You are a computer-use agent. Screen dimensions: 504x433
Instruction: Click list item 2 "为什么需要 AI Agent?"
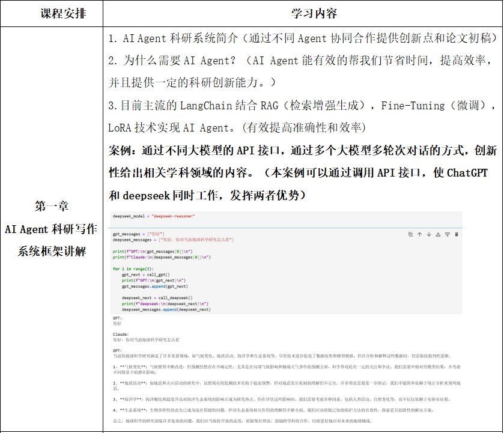point(300,61)
